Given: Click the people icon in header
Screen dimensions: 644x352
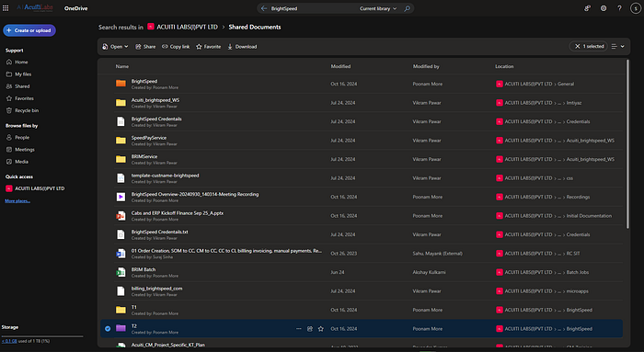Looking at the screenshot, I should [x=587, y=8].
